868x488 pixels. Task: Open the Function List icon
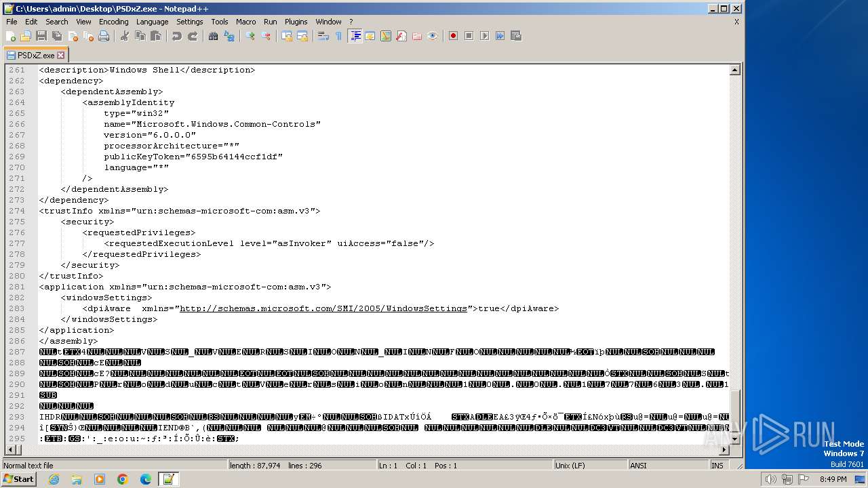401,36
